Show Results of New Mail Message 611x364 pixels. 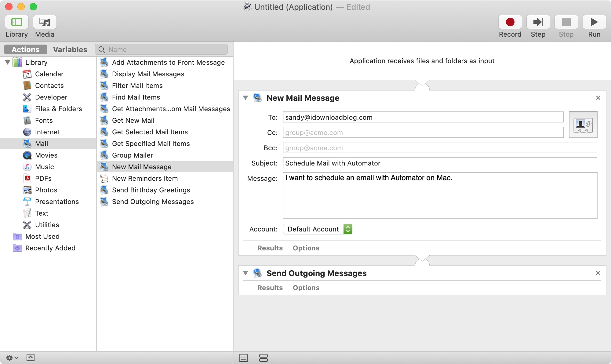pos(270,248)
